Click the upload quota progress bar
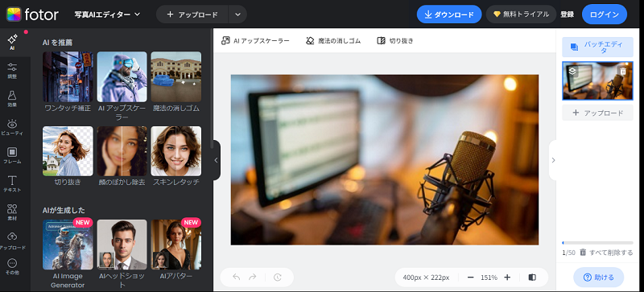644x292 pixels. pyautogui.click(x=597, y=243)
